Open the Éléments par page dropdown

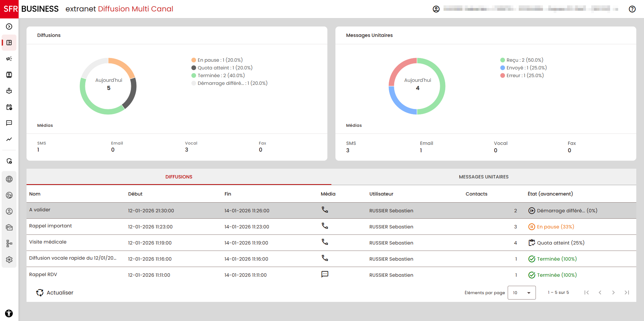click(521, 292)
